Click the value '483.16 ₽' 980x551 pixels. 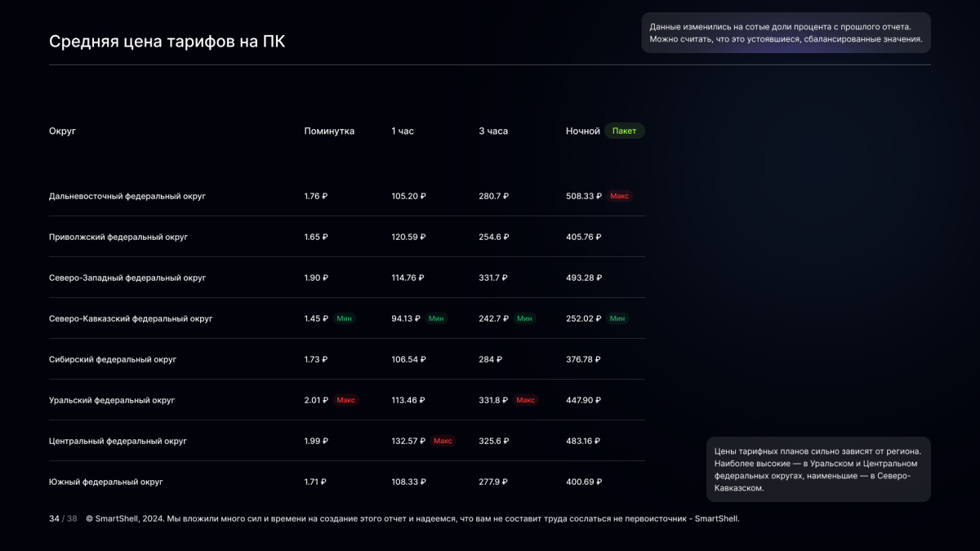[583, 442]
